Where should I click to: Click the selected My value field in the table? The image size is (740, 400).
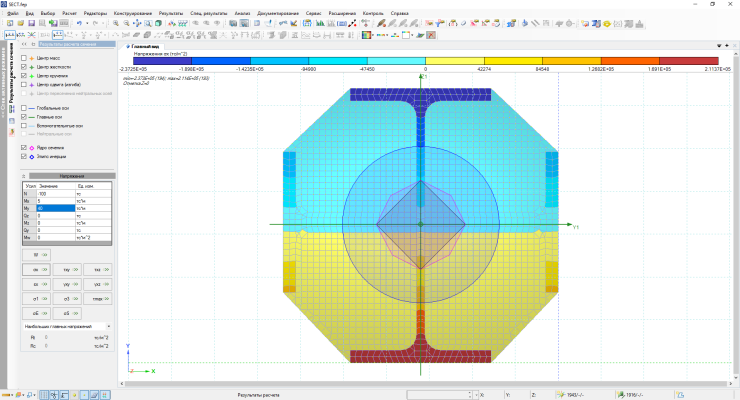(x=56, y=208)
